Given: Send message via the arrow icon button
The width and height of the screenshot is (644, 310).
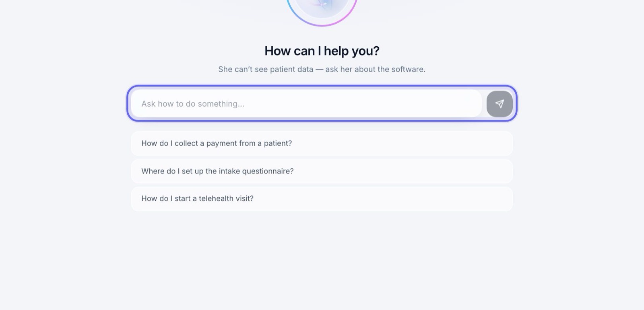Looking at the screenshot, I should click(500, 104).
